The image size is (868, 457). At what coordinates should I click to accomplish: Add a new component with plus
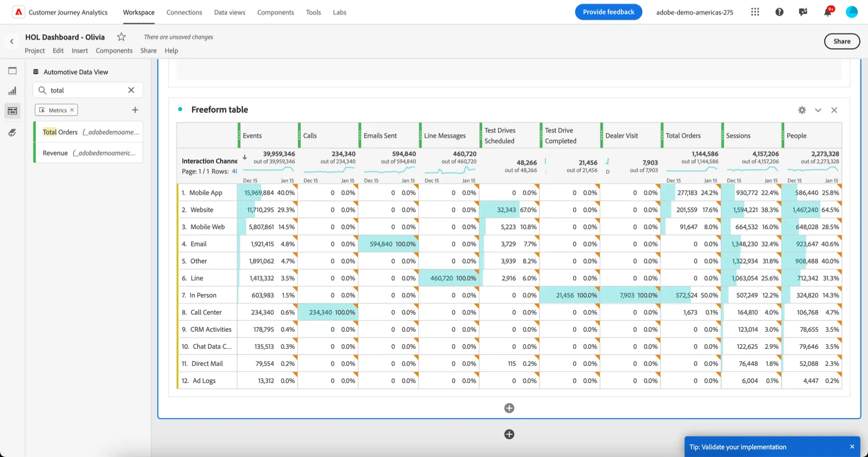[x=135, y=110]
